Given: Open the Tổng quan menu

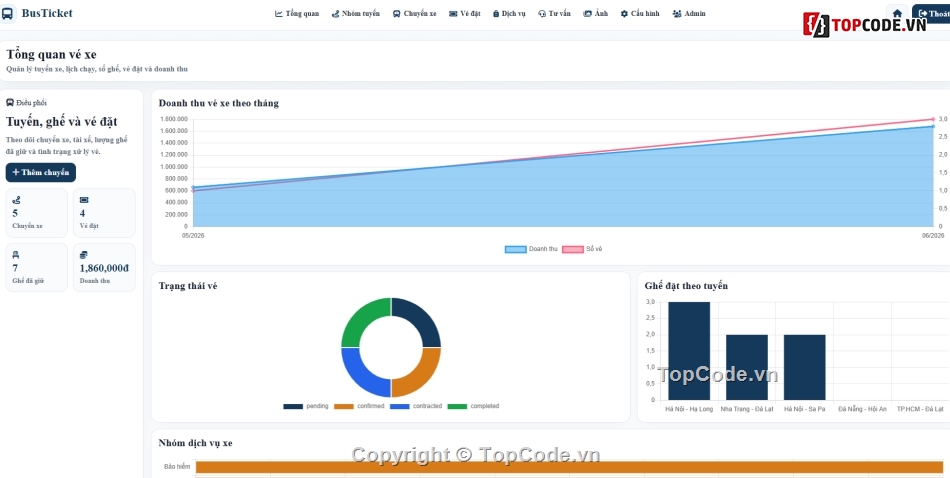Looking at the screenshot, I should [297, 13].
